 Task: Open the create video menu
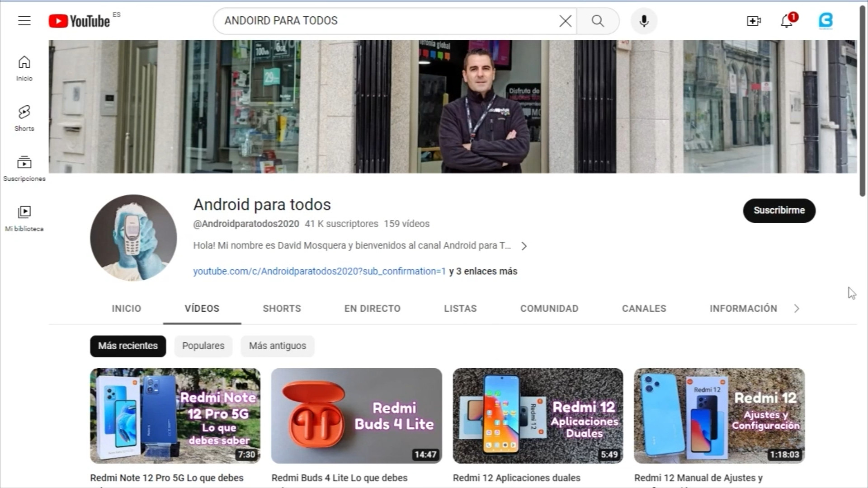[754, 21]
